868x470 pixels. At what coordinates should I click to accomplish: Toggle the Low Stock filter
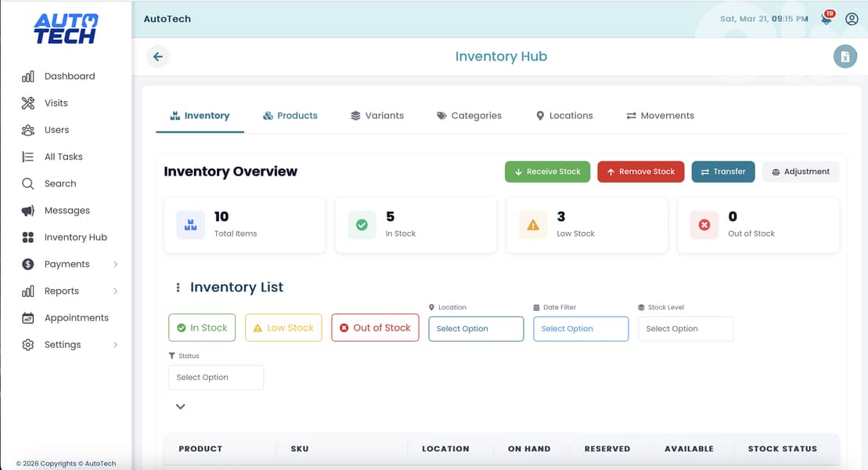point(283,327)
